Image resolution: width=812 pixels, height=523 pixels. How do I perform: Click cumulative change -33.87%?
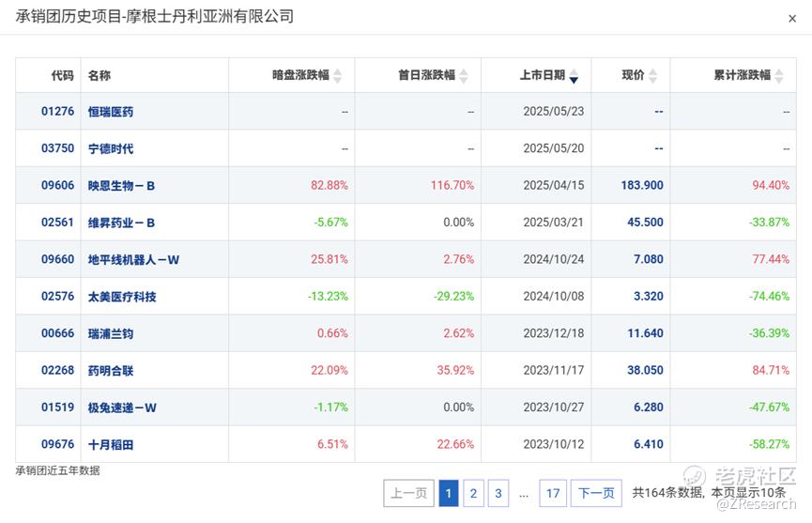coord(769,223)
